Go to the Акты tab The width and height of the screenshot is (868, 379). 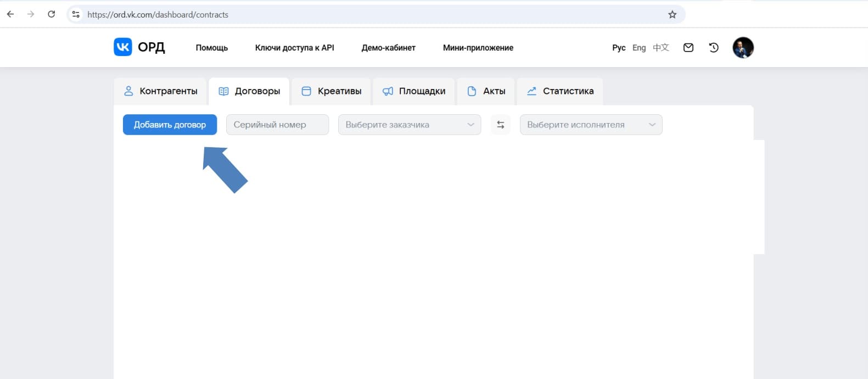click(x=486, y=91)
